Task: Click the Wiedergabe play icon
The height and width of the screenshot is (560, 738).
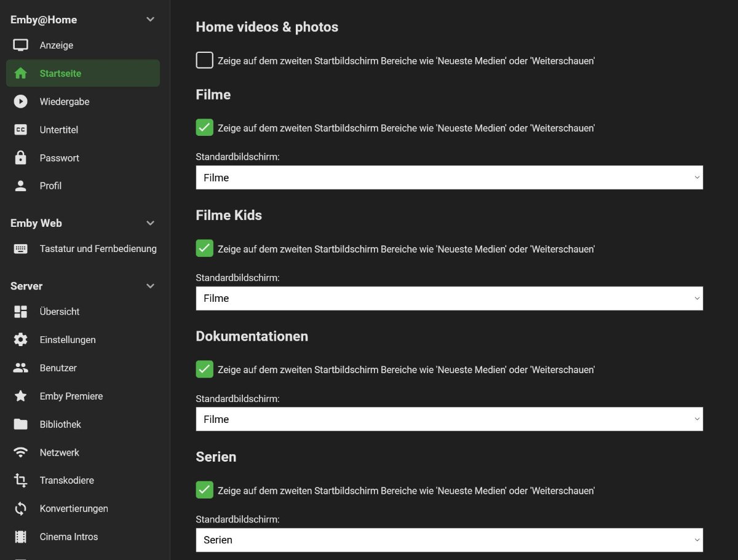Action: tap(21, 101)
